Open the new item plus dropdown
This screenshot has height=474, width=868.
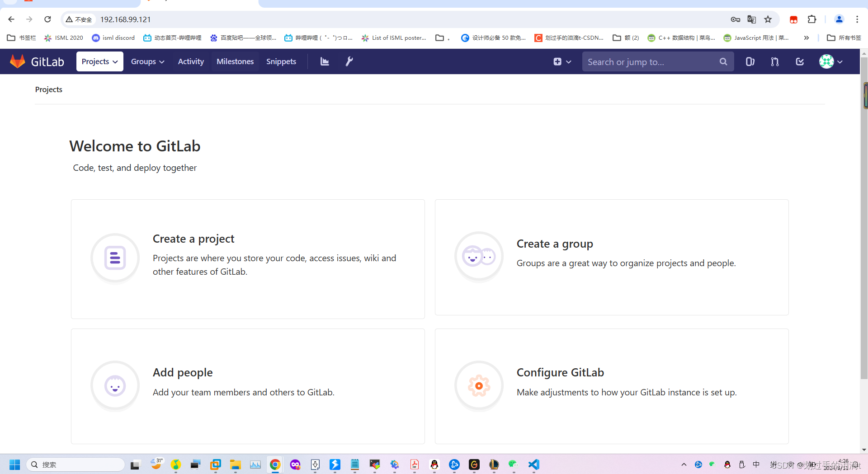click(562, 61)
